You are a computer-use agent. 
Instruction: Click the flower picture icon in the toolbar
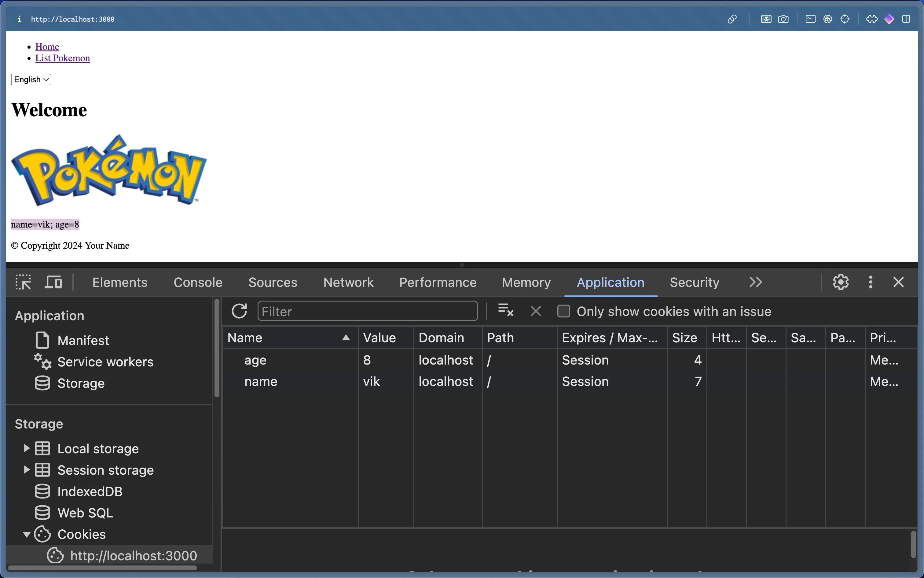click(766, 19)
